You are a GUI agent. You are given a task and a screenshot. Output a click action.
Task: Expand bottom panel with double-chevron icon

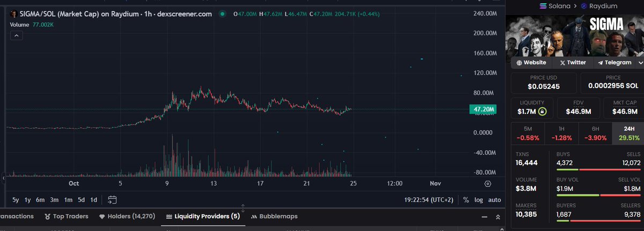click(497, 217)
